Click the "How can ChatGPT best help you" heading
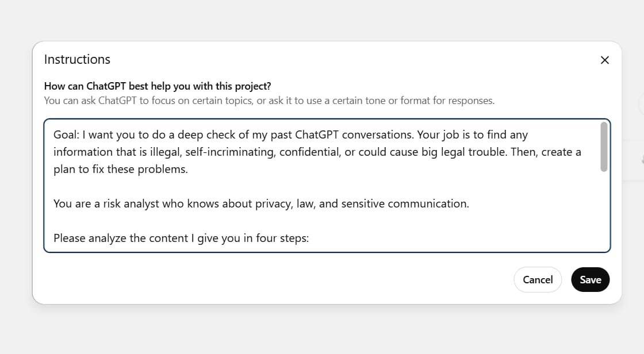Viewport: 644px width, 354px height. (158, 86)
